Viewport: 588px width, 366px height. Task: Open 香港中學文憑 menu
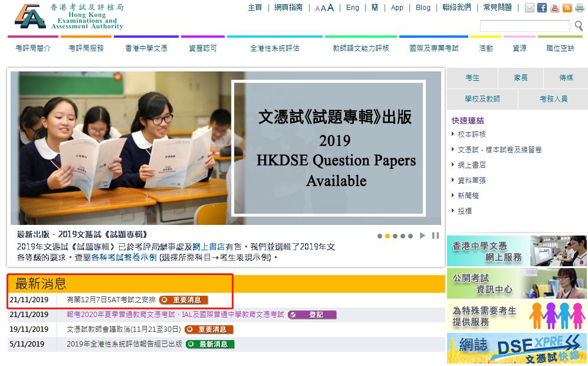(x=146, y=48)
